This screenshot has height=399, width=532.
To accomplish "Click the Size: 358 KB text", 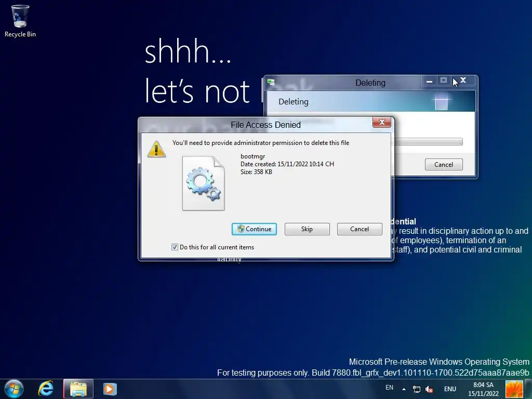I will (256, 171).
